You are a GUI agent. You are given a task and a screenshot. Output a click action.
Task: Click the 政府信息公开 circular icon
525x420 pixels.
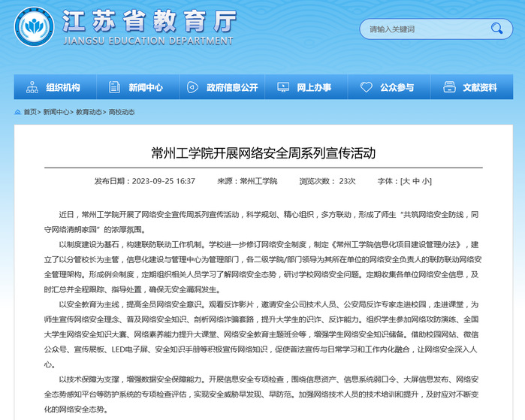point(194,87)
